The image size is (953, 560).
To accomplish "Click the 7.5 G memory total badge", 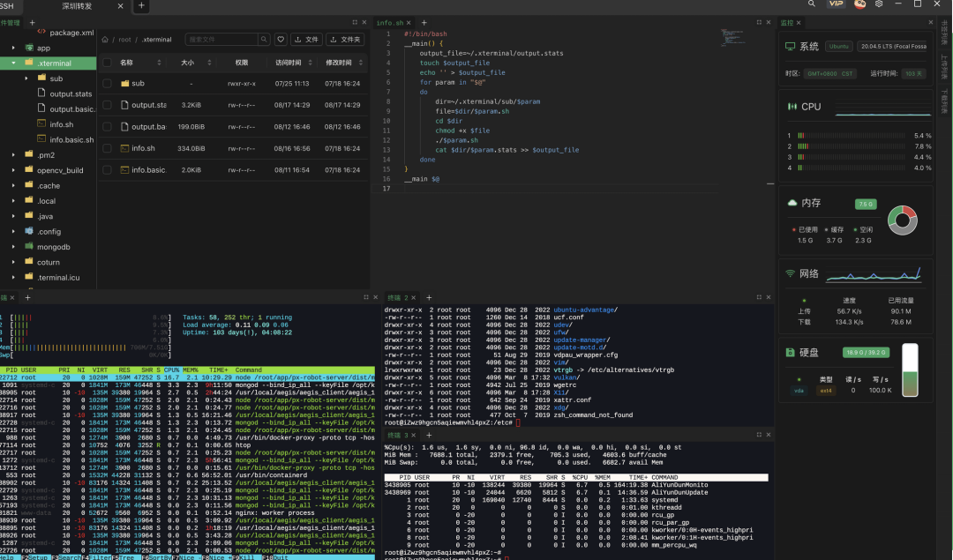I will (866, 204).
